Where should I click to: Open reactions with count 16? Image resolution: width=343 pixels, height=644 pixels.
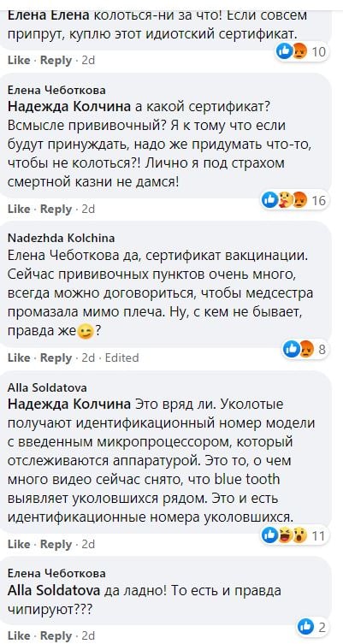point(295,200)
